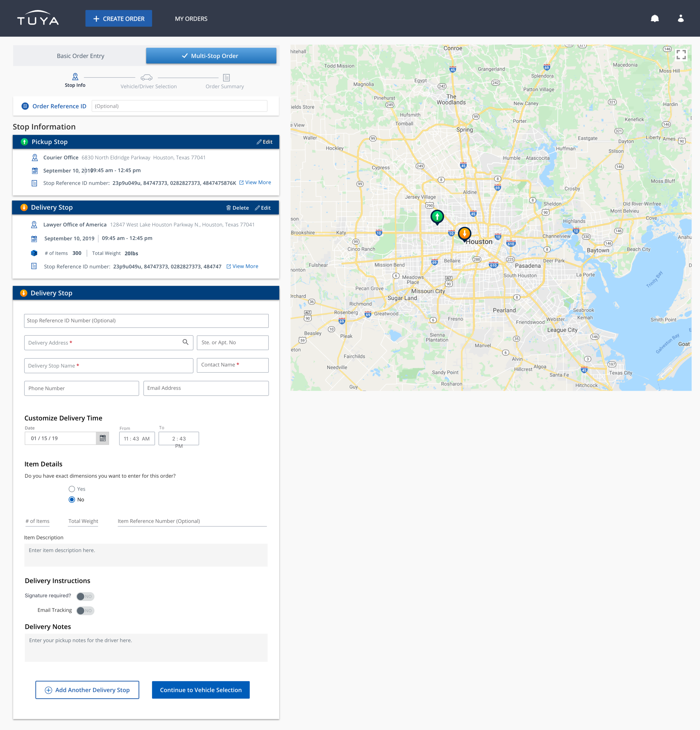Click the Stop Reference ID Number field

pos(146,321)
